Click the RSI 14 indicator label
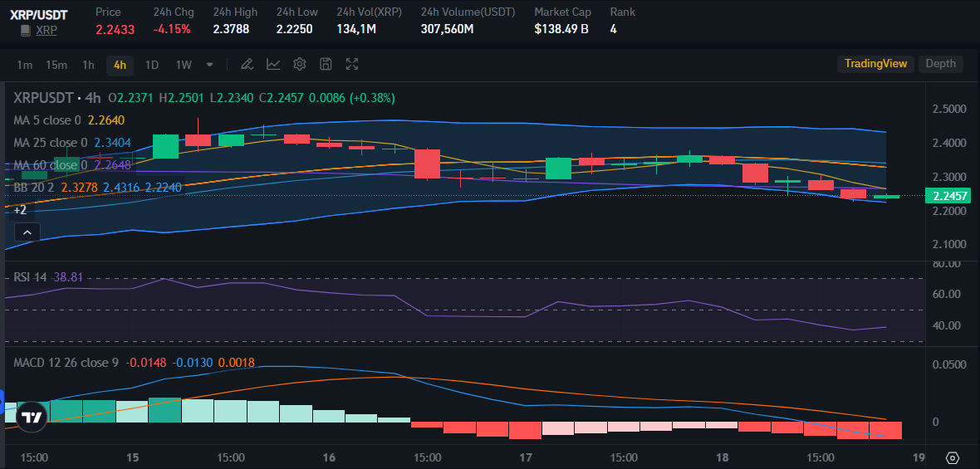The width and height of the screenshot is (980, 469). pyautogui.click(x=31, y=277)
